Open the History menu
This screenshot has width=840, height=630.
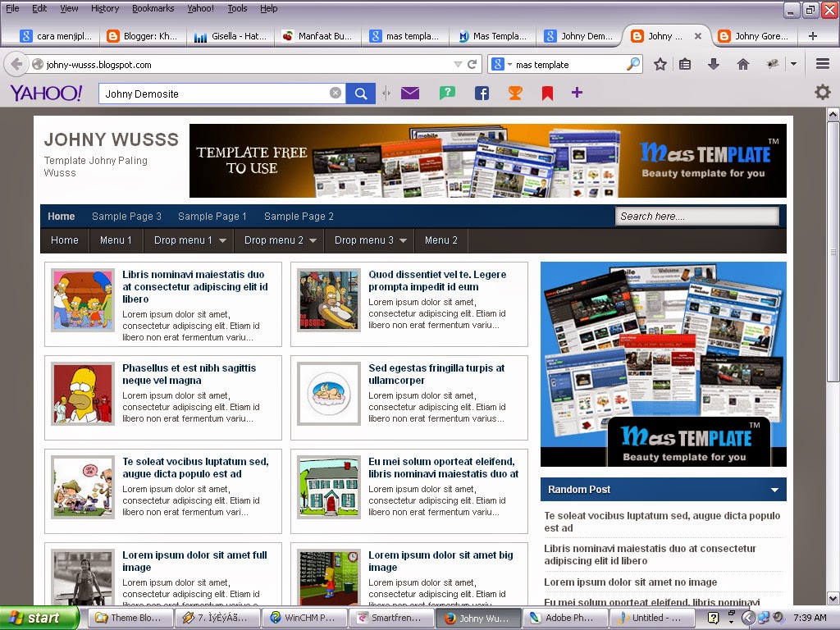(x=105, y=8)
